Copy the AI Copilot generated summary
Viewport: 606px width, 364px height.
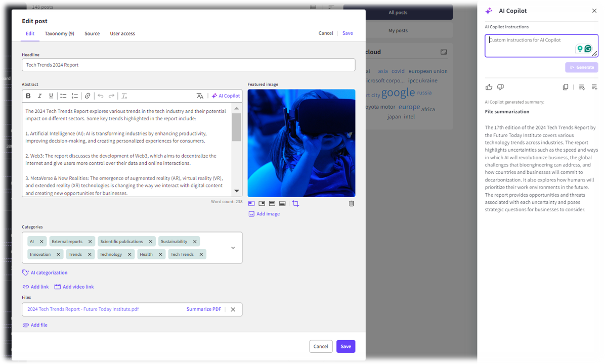[566, 87]
